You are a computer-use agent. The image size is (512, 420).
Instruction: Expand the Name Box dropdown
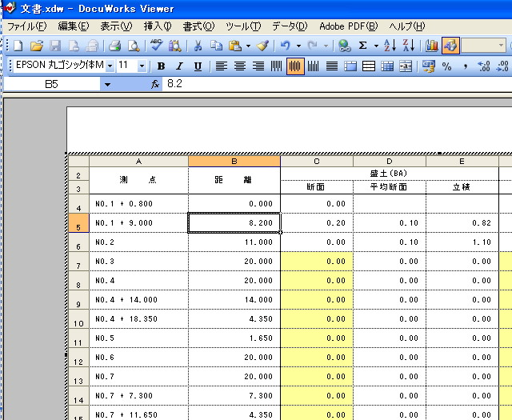tap(107, 85)
